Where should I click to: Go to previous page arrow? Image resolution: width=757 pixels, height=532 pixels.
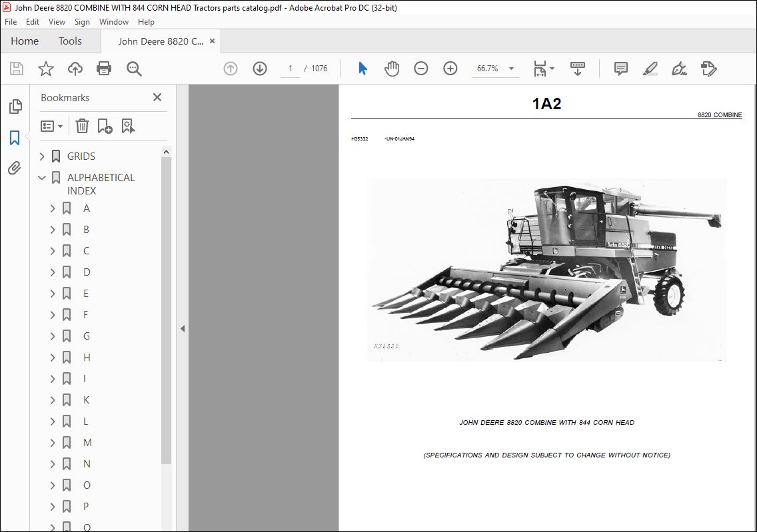point(231,69)
